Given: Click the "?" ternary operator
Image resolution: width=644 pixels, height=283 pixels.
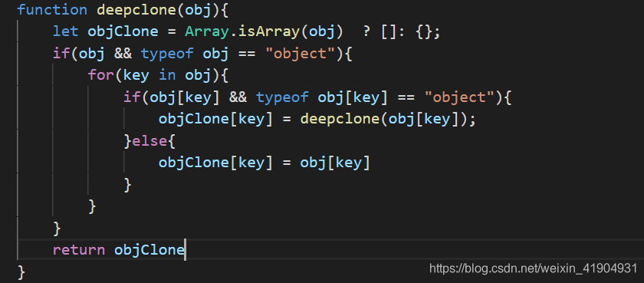Looking at the screenshot, I should [x=366, y=31].
